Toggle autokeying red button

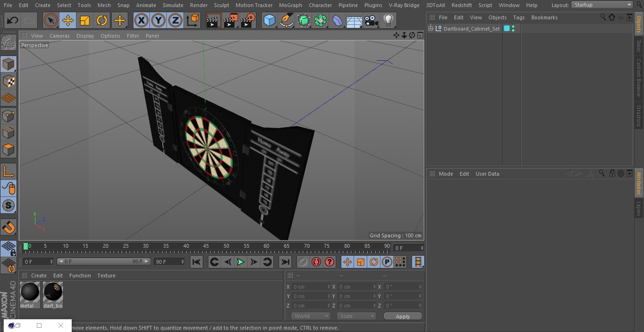[x=316, y=262]
